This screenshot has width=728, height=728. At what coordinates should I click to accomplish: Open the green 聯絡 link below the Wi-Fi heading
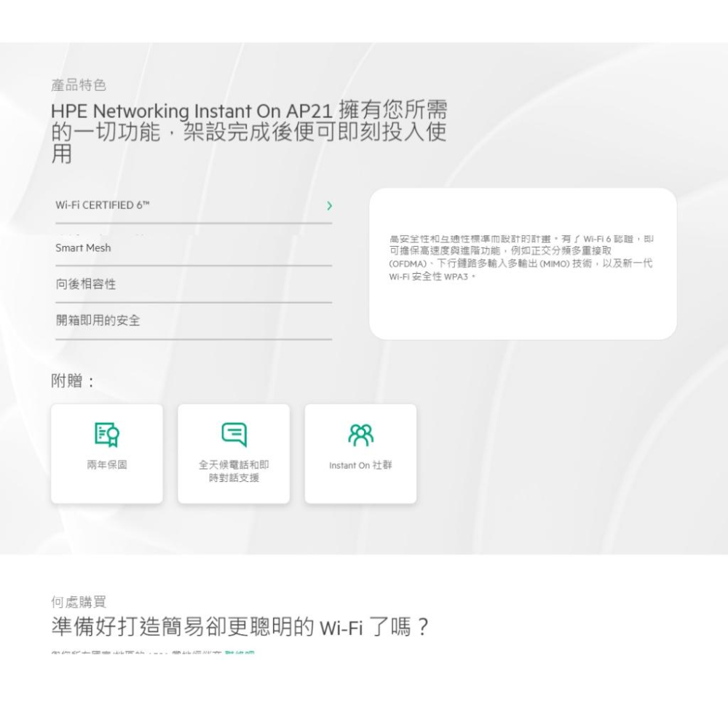pos(240,654)
